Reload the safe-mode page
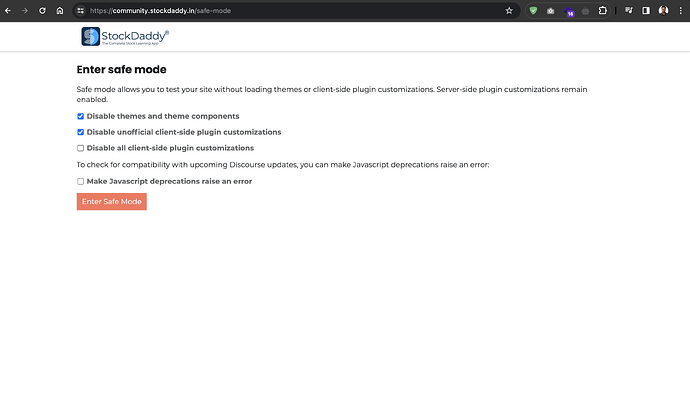 (x=42, y=11)
